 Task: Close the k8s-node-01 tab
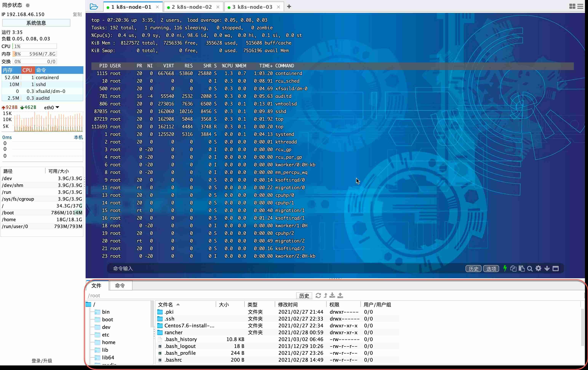[x=157, y=7]
